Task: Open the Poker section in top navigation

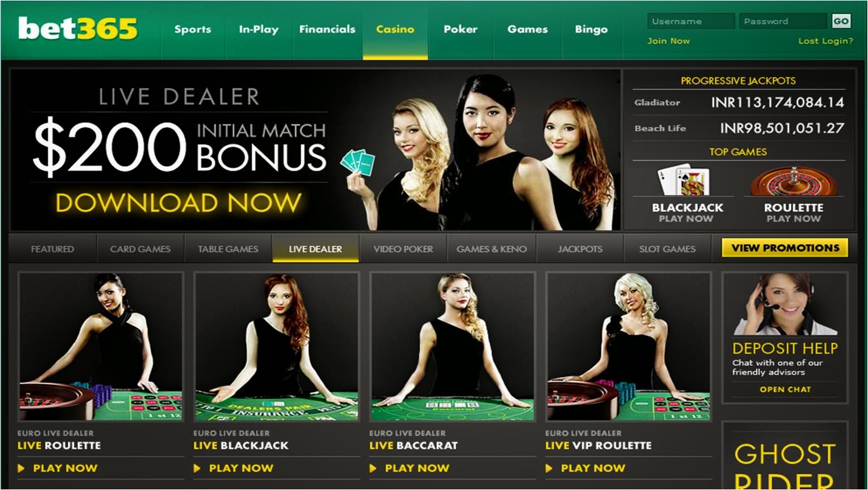Action: coord(460,29)
